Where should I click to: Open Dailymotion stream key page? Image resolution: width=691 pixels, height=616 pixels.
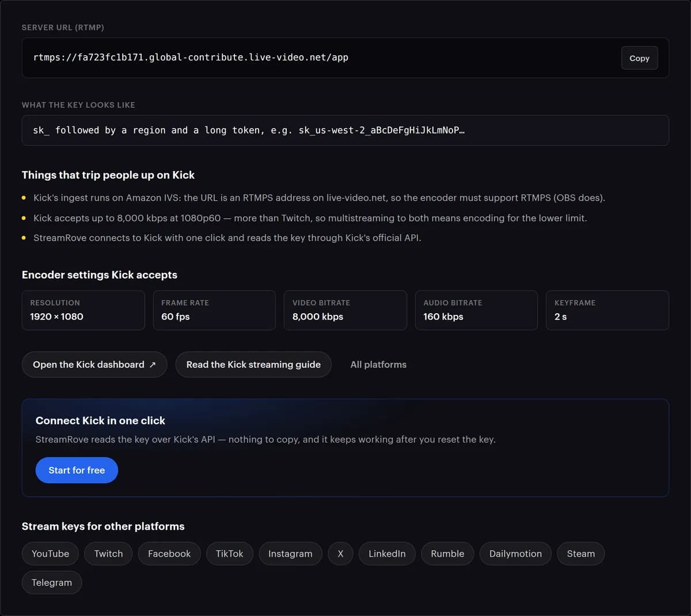[x=515, y=554]
